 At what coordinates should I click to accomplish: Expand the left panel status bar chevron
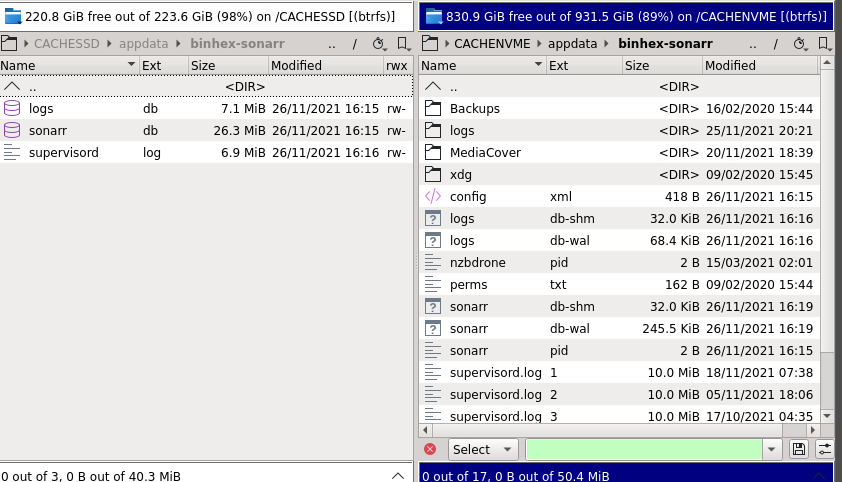398,476
